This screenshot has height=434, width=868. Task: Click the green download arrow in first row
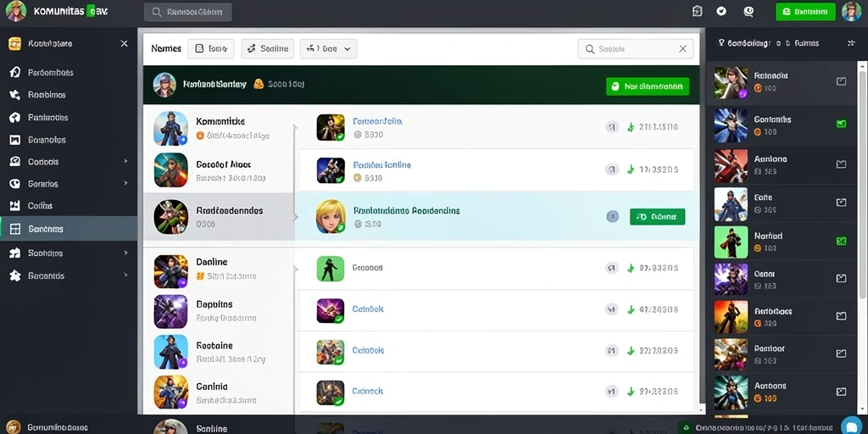click(630, 127)
